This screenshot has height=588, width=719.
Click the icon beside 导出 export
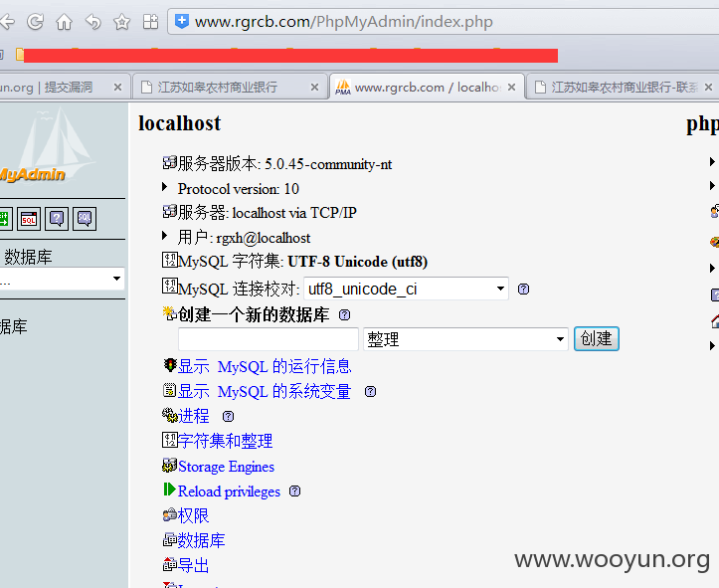click(x=170, y=564)
